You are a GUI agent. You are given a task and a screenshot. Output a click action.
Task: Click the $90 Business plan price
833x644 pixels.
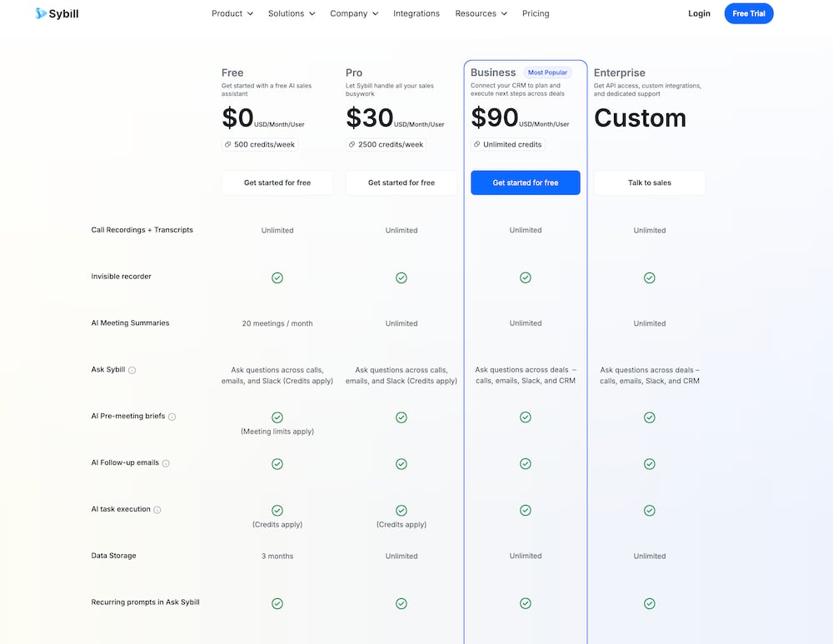coord(495,117)
